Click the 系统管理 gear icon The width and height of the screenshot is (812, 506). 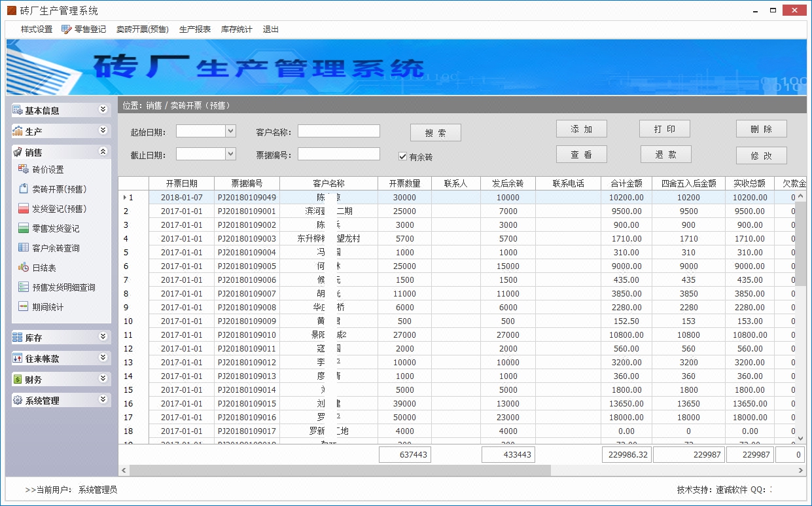(18, 400)
